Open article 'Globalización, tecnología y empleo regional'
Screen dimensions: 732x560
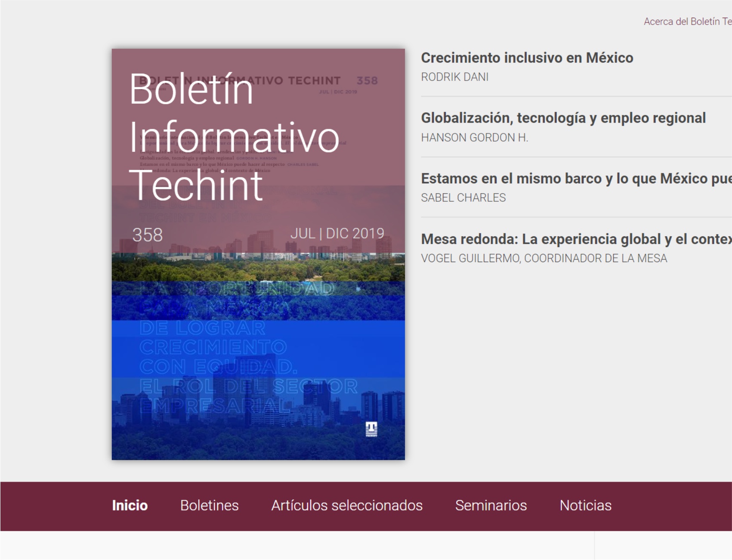click(x=563, y=118)
